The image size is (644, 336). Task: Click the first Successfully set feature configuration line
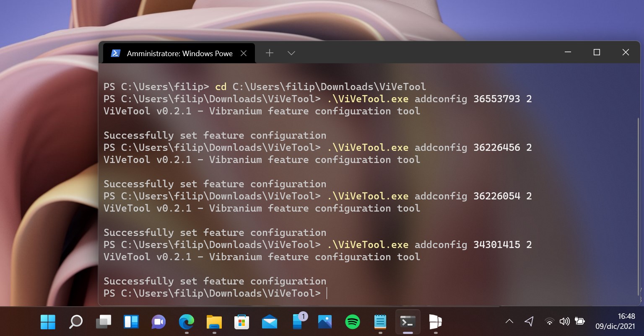pos(215,135)
